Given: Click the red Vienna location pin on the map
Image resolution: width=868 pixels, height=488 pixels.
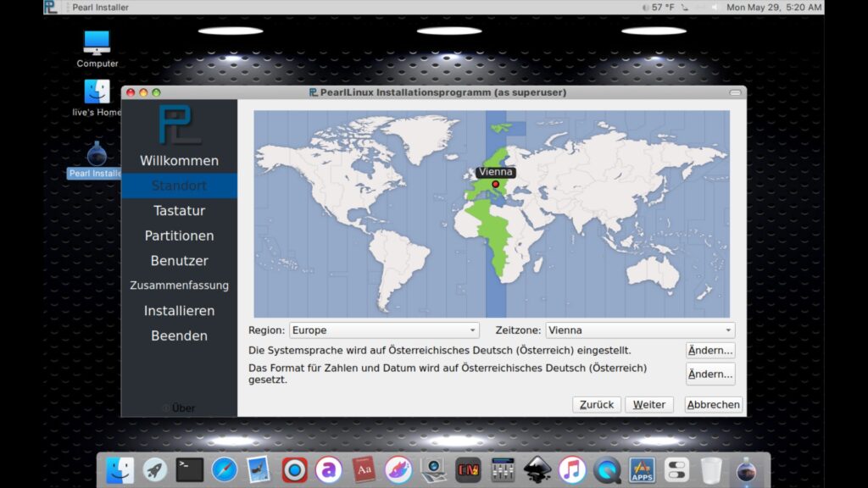Looking at the screenshot, I should pyautogui.click(x=495, y=184).
